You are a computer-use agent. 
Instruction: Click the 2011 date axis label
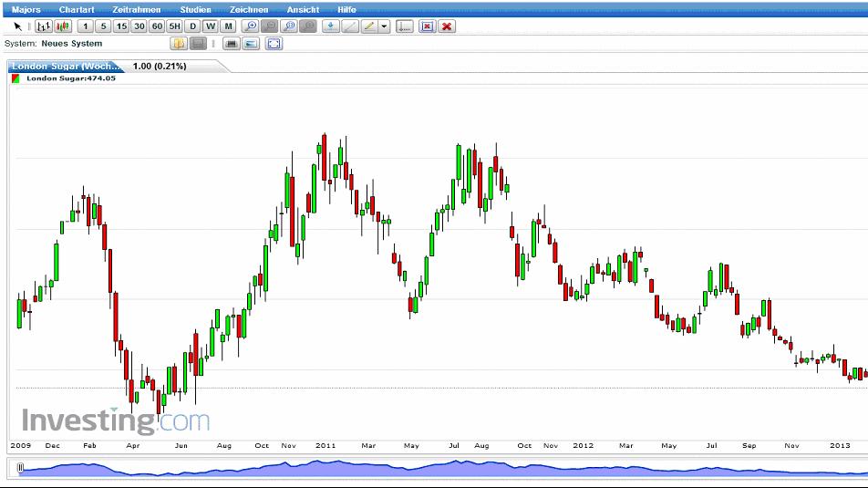(325, 445)
